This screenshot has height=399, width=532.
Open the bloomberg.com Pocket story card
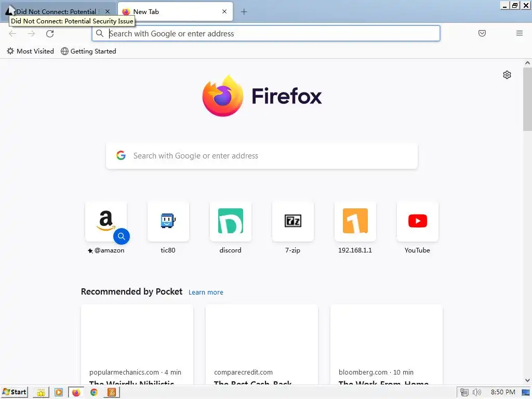[386, 344]
